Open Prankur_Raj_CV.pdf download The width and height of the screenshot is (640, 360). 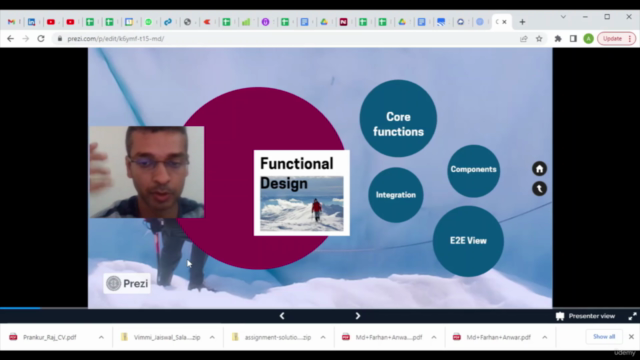49,337
